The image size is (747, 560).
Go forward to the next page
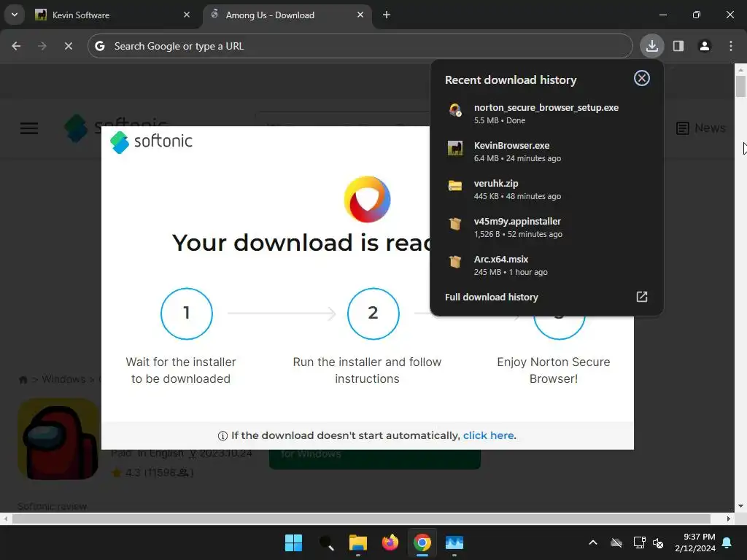42,46
